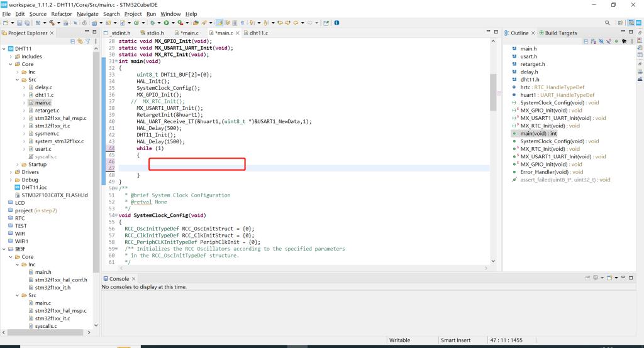Image resolution: width=644 pixels, height=348 pixels.
Task: Click the Console display selected console icon
Action: pyautogui.click(x=596, y=278)
